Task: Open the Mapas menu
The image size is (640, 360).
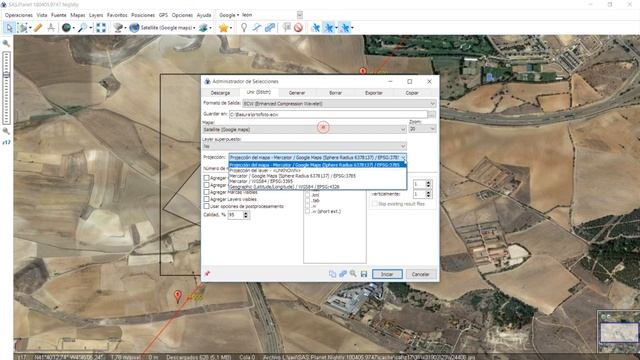Action: (x=78, y=15)
